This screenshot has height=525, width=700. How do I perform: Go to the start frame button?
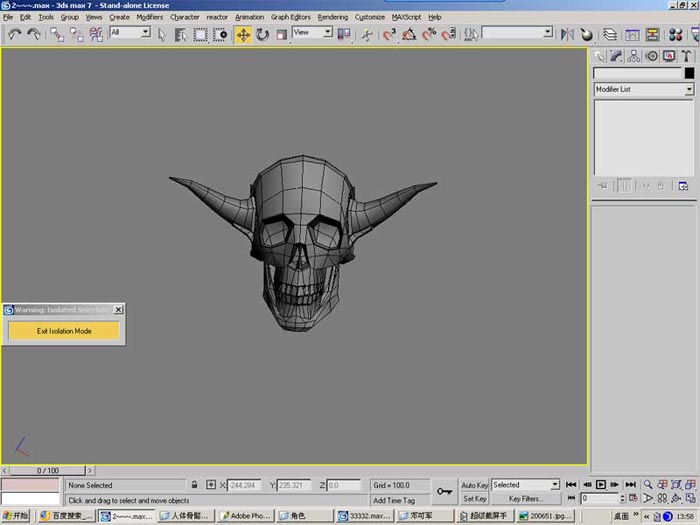coord(571,484)
